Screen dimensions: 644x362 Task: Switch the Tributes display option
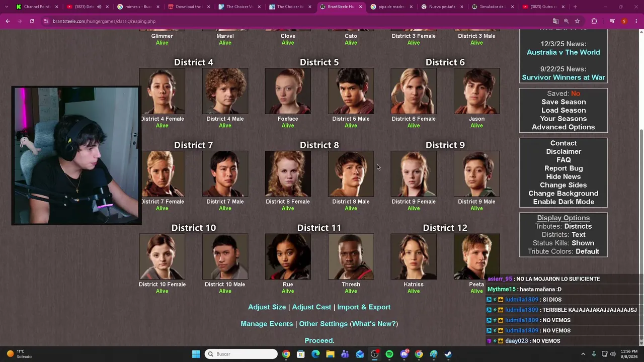[578, 226]
